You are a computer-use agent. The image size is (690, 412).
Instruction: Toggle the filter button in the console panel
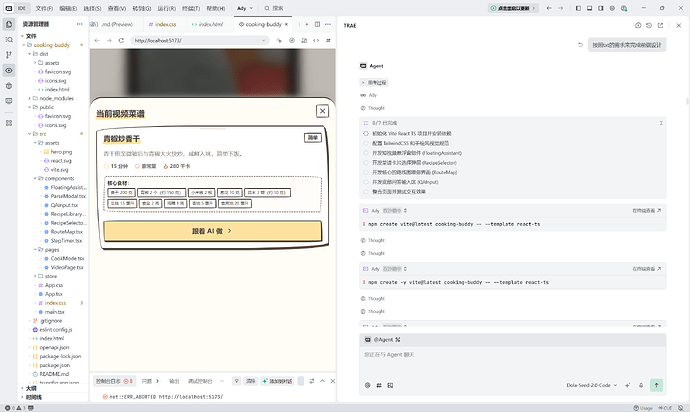pyautogui.click(x=236, y=381)
